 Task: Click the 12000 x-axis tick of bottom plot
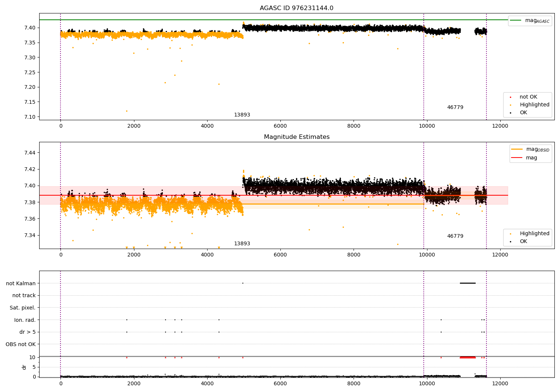click(x=500, y=383)
